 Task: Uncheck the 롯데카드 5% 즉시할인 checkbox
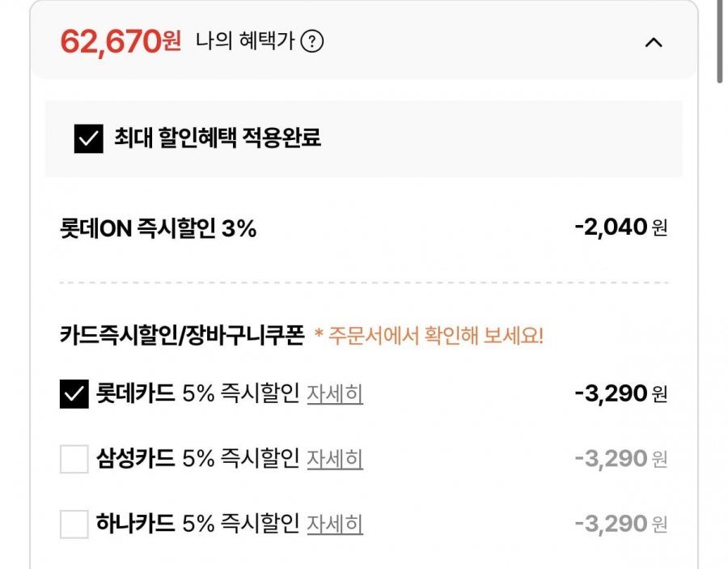(x=74, y=394)
